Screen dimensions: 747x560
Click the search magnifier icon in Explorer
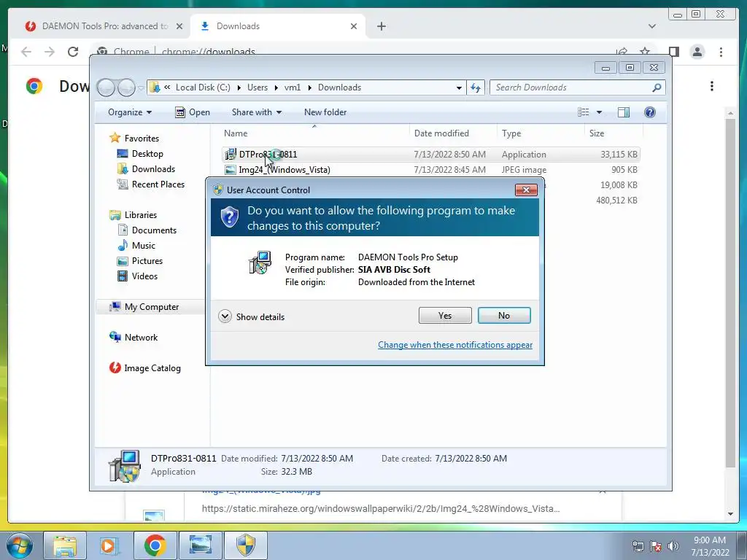coord(657,87)
